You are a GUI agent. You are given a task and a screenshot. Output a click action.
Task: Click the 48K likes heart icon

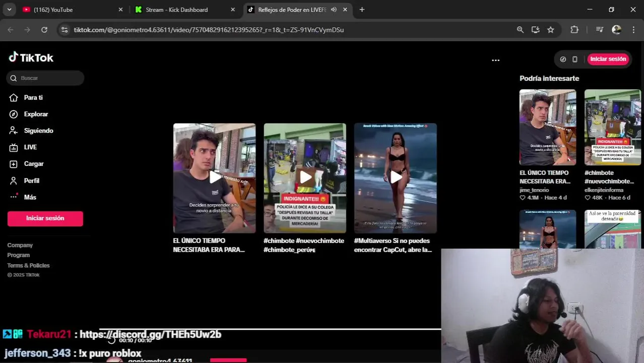[x=588, y=198]
